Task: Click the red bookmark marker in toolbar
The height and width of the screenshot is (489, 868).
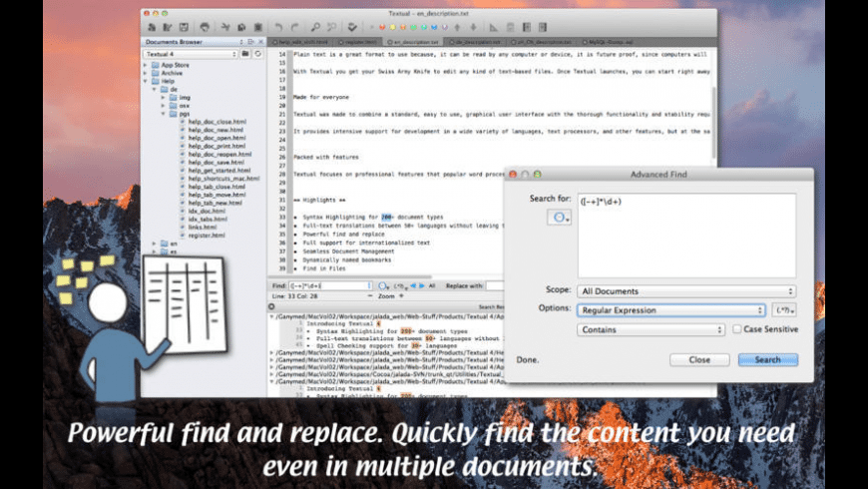Action: [x=382, y=27]
